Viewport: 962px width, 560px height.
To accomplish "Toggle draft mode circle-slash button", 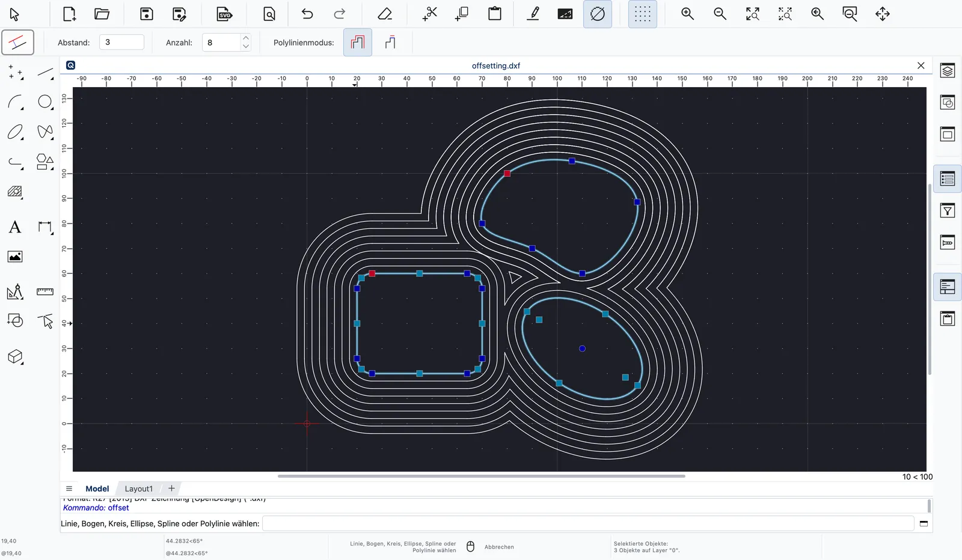I will 598,14.
